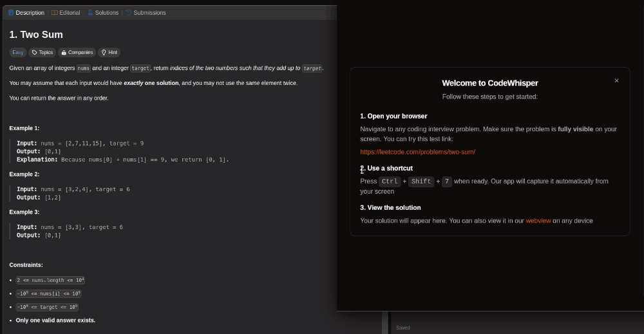Click the Shift key badge
644x334 pixels.
421,181
